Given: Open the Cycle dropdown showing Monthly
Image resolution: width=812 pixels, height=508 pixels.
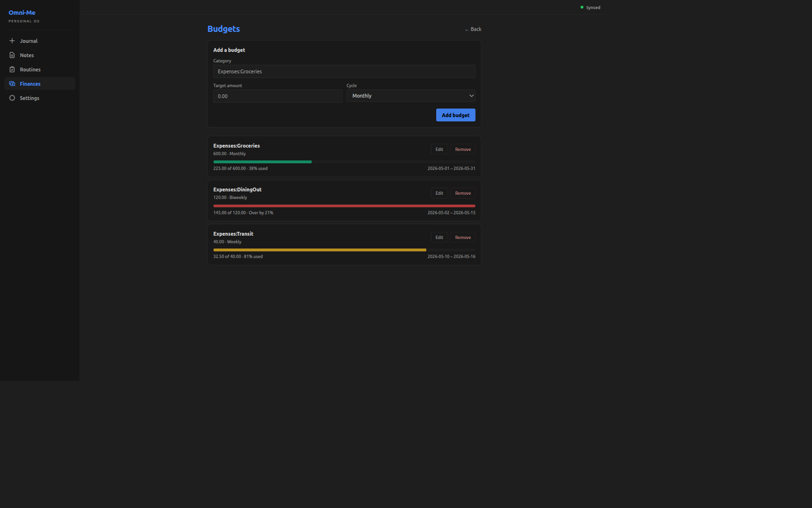Looking at the screenshot, I should [411, 96].
